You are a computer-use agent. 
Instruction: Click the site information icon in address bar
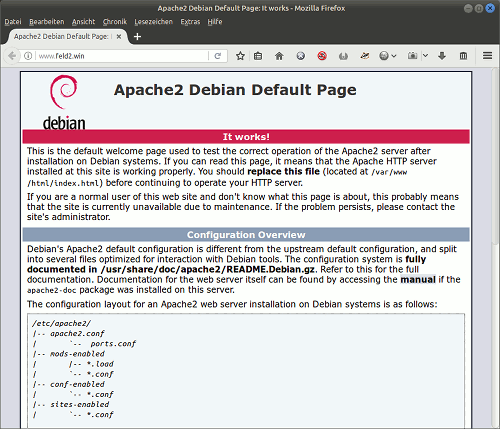tap(28, 56)
